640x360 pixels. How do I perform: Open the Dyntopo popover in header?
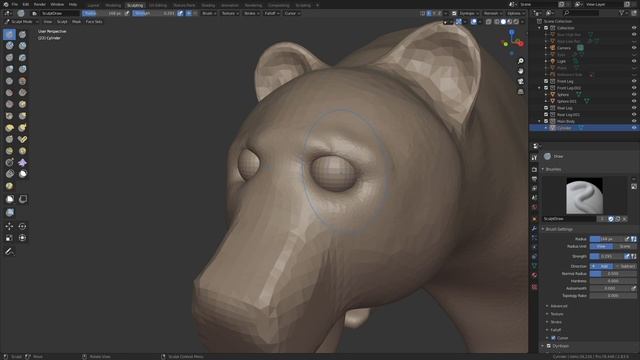[x=469, y=13]
